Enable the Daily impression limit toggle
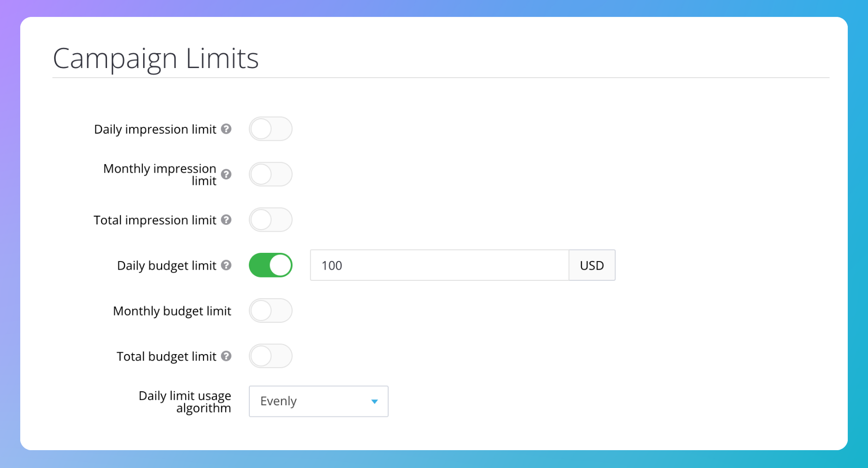 [x=271, y=129]
